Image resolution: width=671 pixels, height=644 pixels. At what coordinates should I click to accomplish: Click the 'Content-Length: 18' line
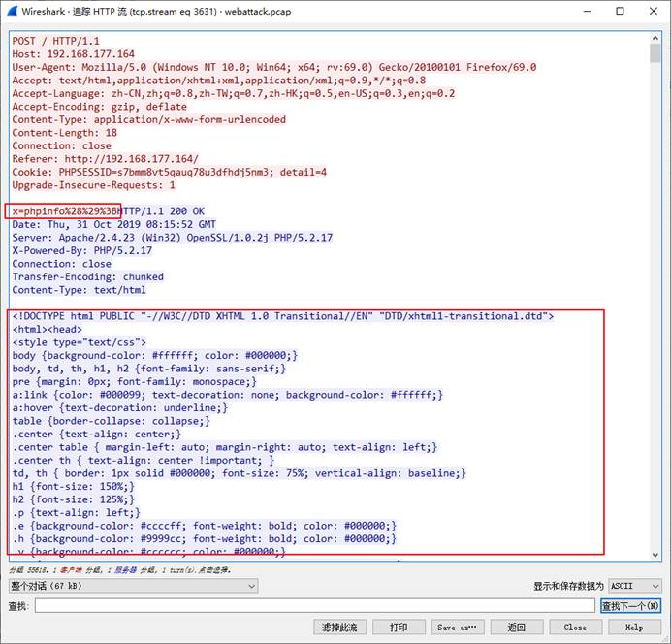tap(65, 133)
